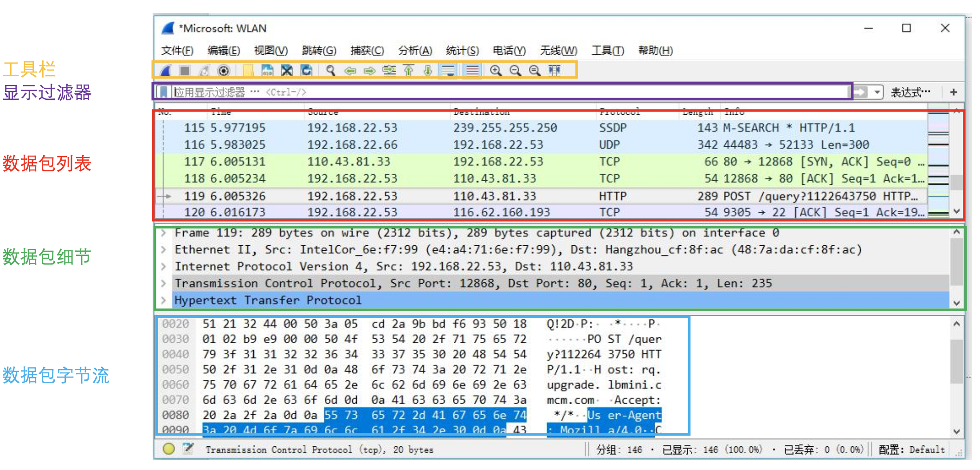
Task: Open the 编辑(E) menu
Action: (x=224, y=51)
